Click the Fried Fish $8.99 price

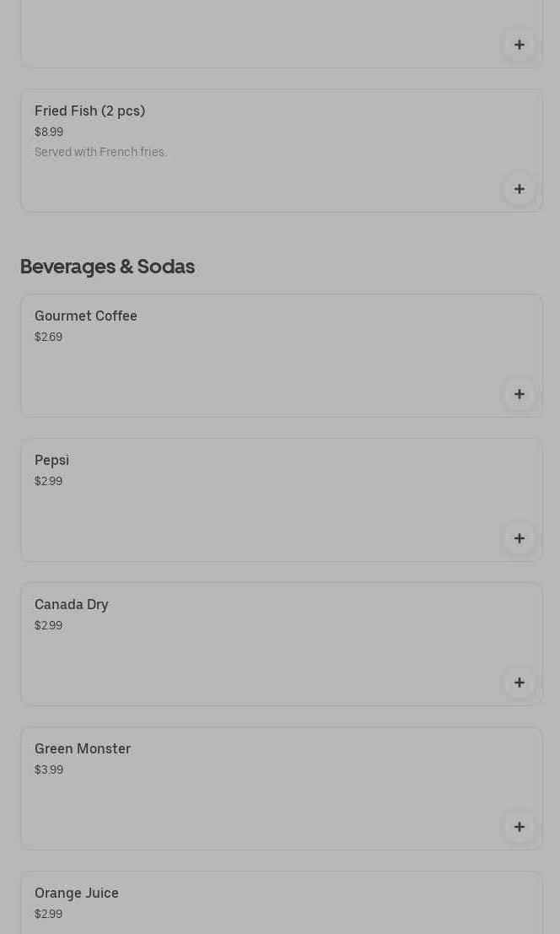(49, 132)
